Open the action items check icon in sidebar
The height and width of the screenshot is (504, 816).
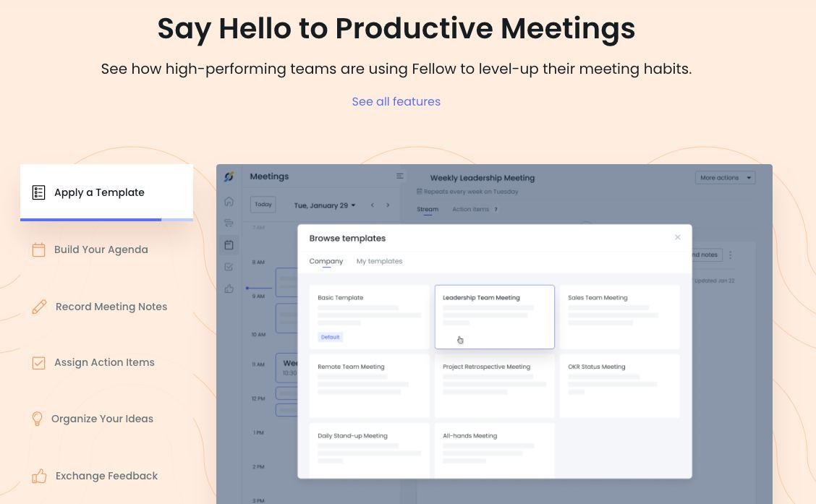pos(229,267)
